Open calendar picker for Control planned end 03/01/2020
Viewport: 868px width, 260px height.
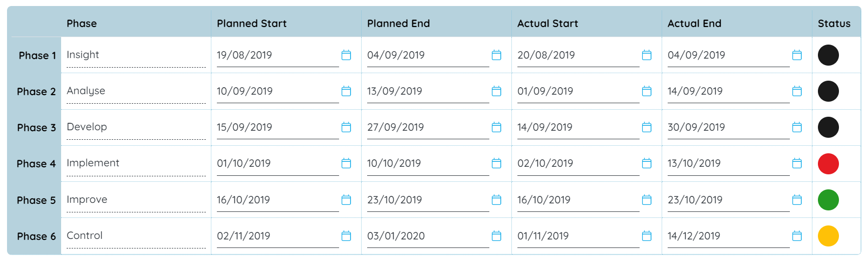pyautogui.click(x=496, y=236)
